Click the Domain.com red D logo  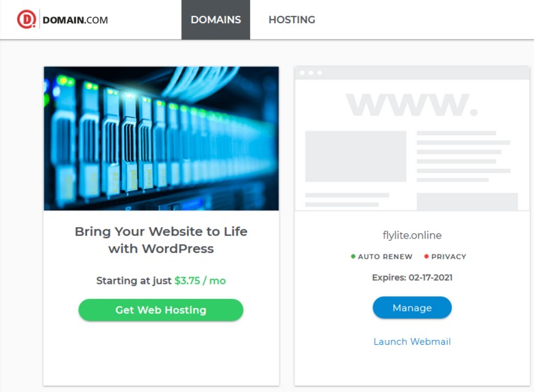[27, 19]
